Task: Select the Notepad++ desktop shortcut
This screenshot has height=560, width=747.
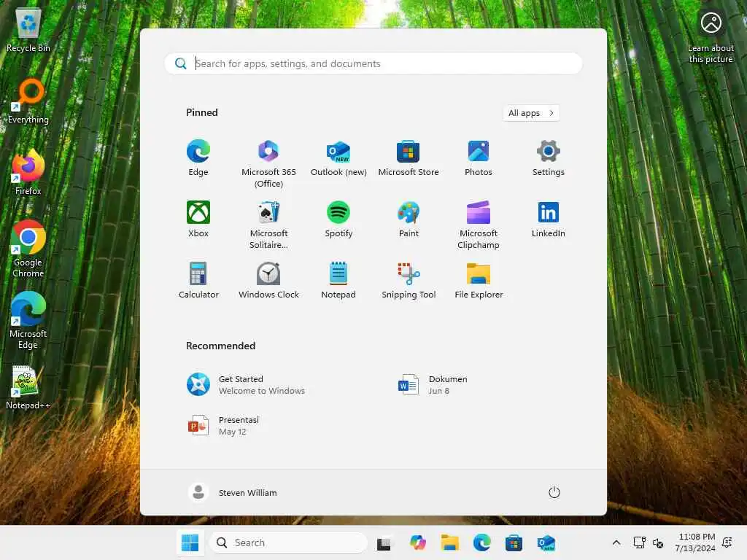Action: 28,387
